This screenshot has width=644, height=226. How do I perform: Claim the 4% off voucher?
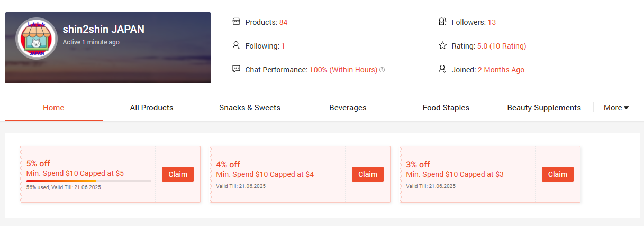(368, 174)
